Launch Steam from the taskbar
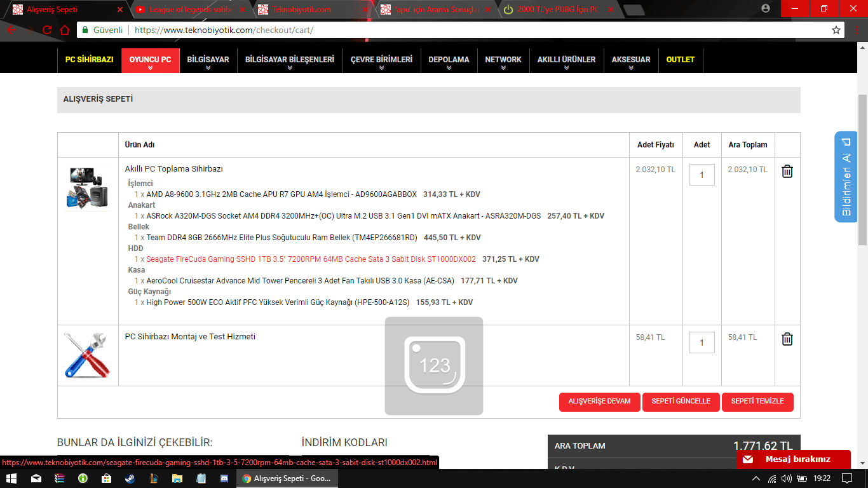868x488 pixels. (130, 478)
